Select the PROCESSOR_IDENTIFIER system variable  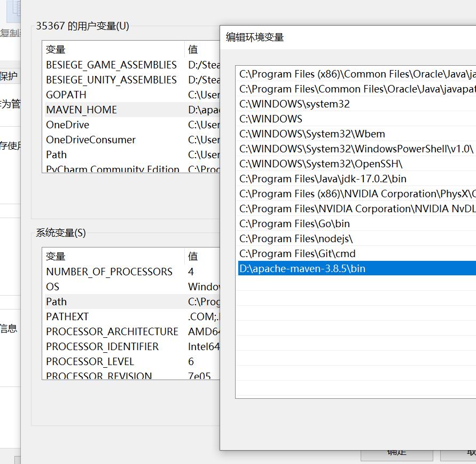103,346
